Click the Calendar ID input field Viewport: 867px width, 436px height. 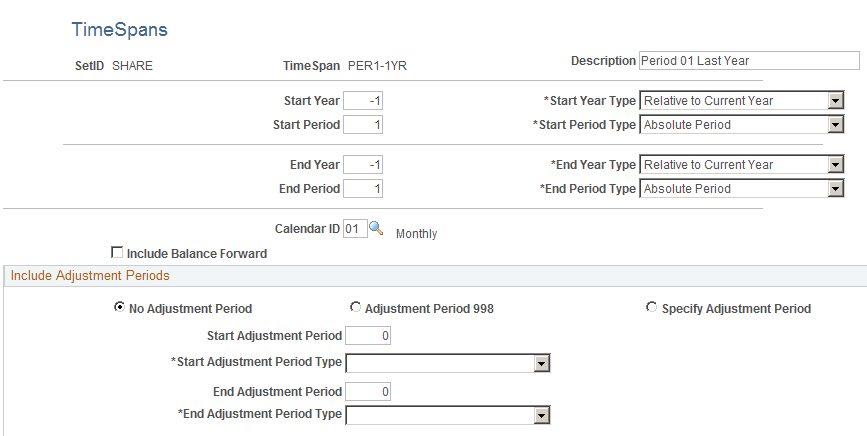(352, 229)
